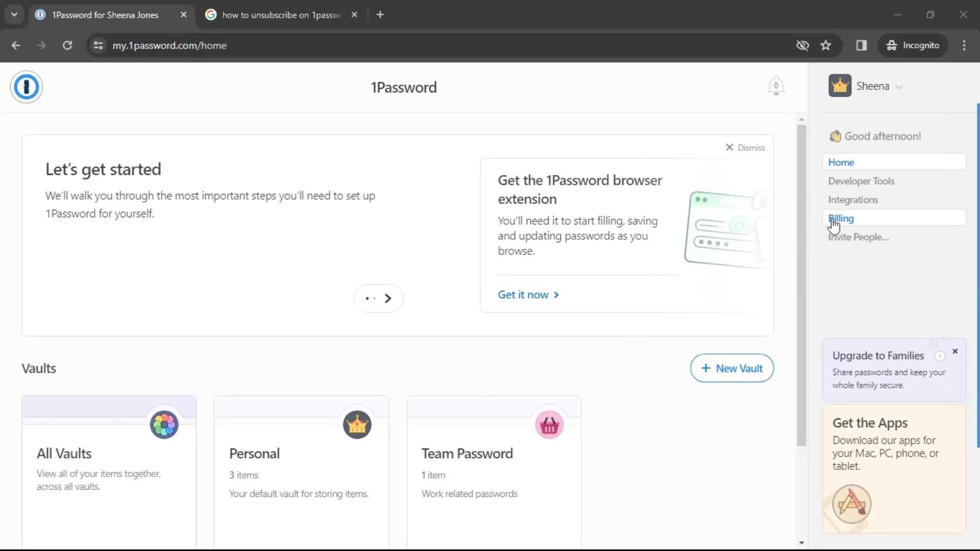Switch to the Google unsubscribe search tab
980x551 pixels.
coord(281,15)
